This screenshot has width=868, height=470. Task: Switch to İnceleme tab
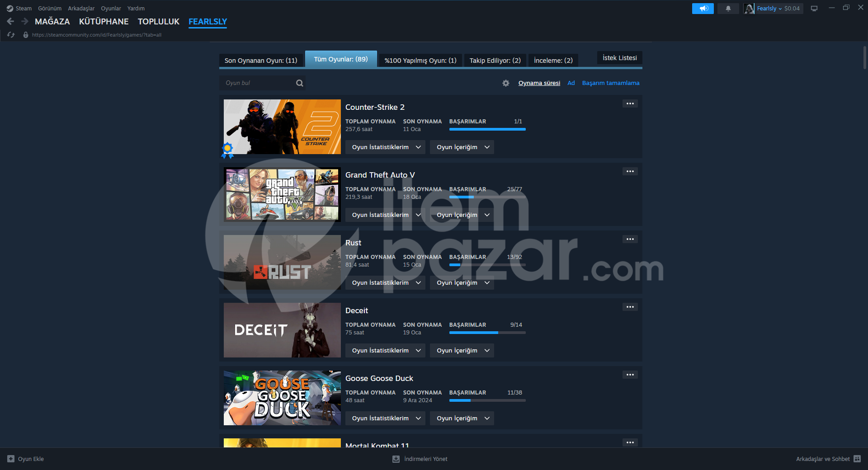(553, 61)
